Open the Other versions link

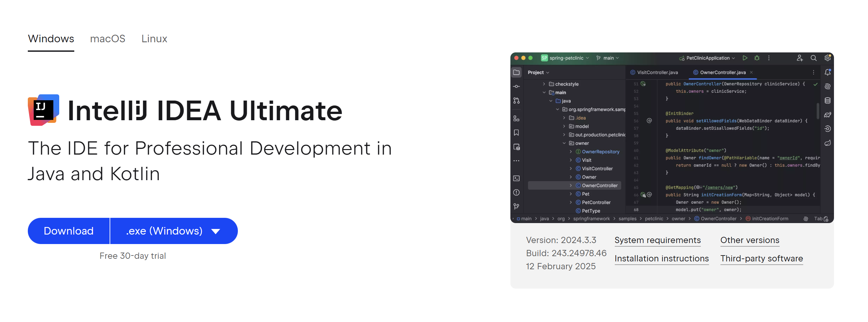(x=750, y=240)
